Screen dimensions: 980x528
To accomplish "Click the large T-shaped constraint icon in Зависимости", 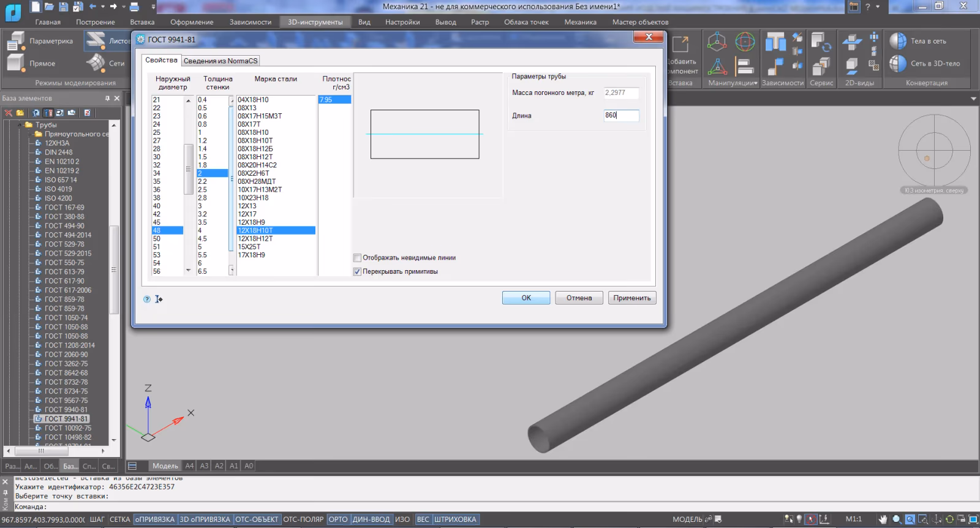I will (x=775, y=42).
